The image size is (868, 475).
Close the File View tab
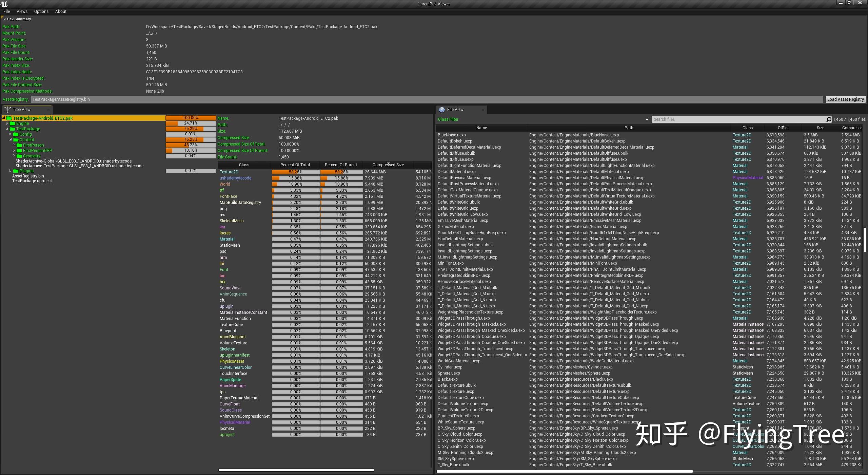483,110
